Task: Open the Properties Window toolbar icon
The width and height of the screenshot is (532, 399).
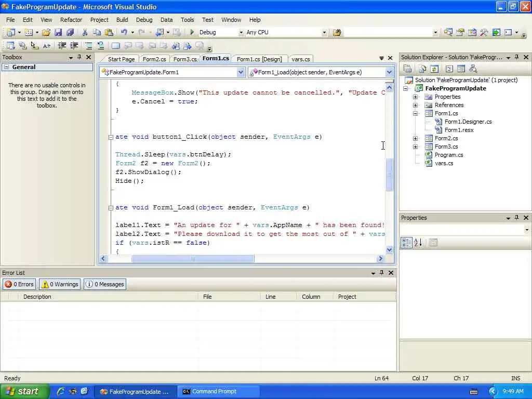Action: pos(460,33)
